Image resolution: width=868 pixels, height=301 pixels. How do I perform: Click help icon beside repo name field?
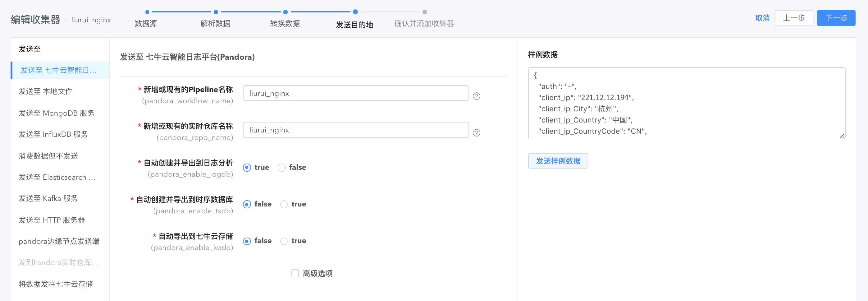[477, 133]
